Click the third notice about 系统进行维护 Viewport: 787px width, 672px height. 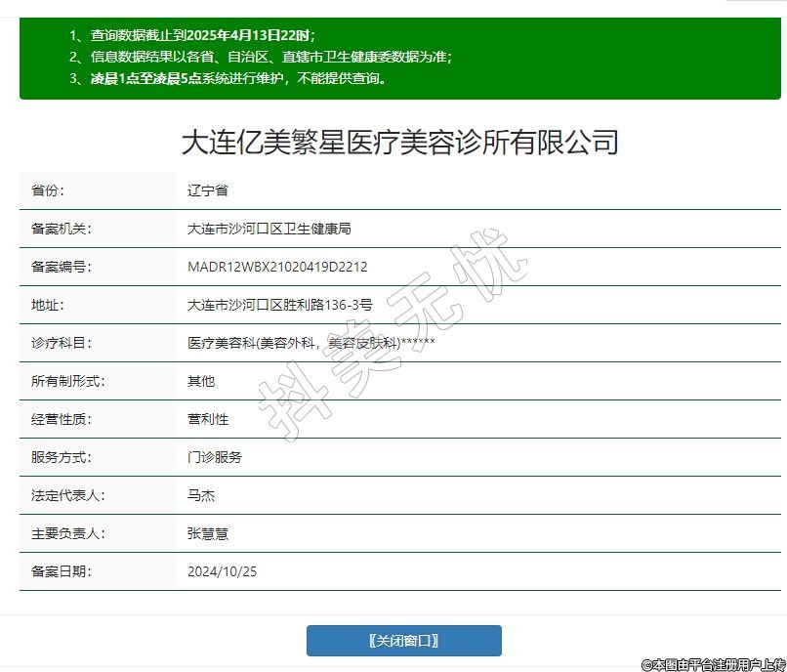coord(228,78)
